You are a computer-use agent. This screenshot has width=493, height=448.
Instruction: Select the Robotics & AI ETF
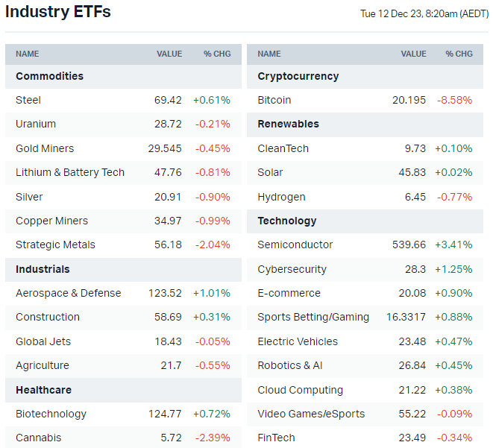click(x=290, y=365)
